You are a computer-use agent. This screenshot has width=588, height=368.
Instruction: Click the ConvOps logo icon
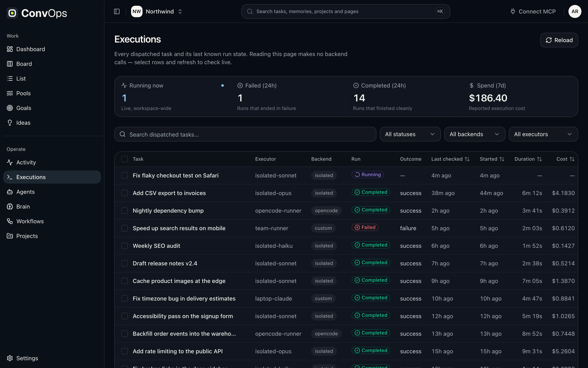click(12, 13)
